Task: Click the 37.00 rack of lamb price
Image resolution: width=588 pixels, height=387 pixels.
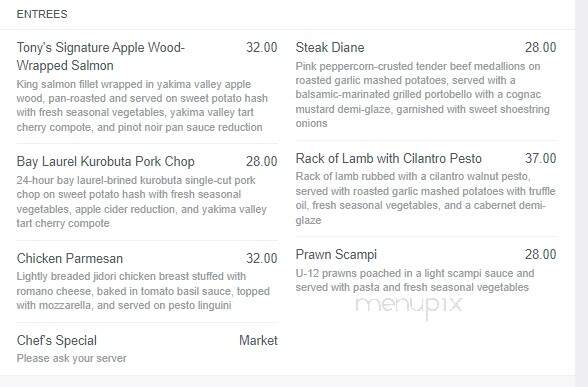Action: 540,159
